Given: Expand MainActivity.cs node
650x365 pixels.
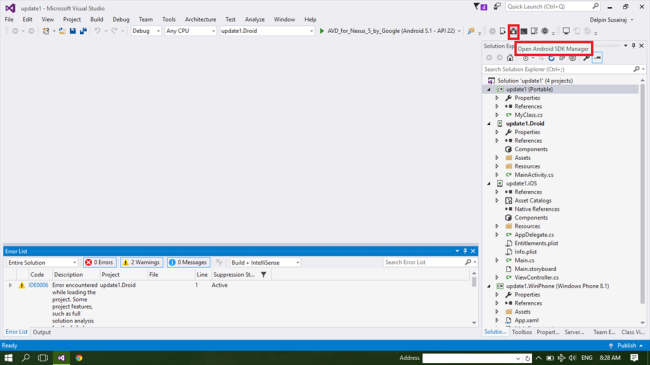Looking at the screenshot, I should [x=497, y=175].
